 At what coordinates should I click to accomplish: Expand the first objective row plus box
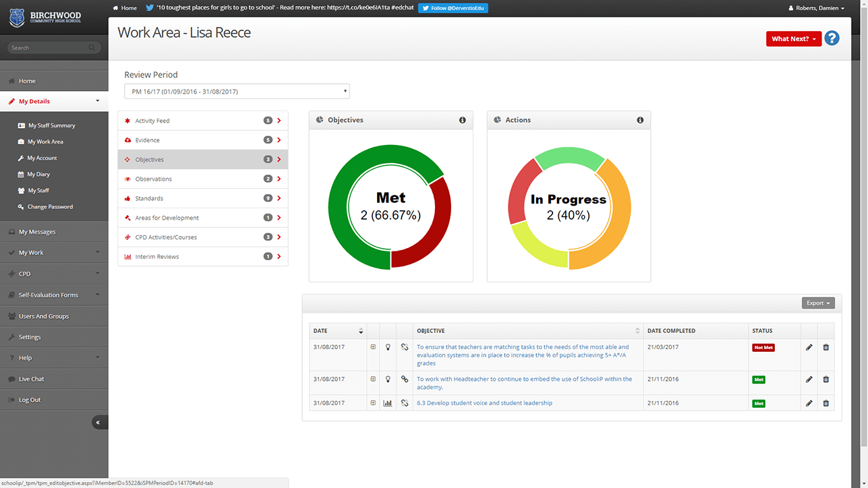(x=373, y=347)
